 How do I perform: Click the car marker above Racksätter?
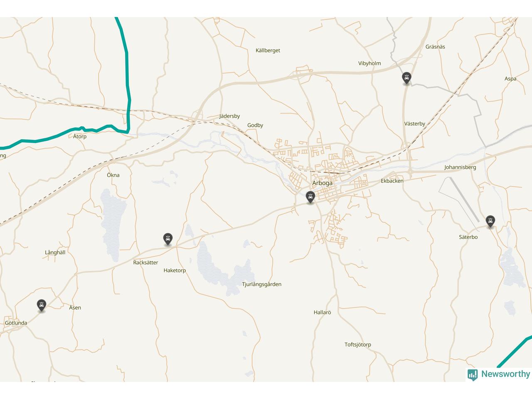167,239
